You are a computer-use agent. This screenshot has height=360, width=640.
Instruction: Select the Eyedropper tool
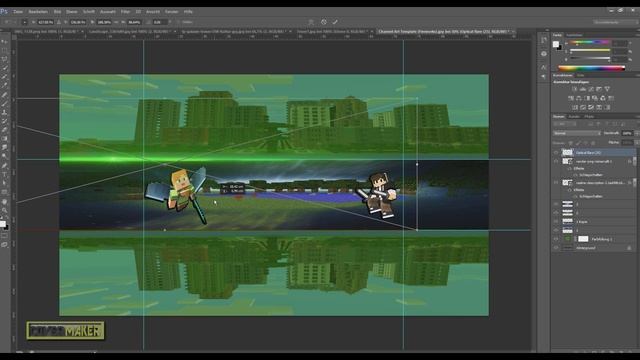click(4, 85)
